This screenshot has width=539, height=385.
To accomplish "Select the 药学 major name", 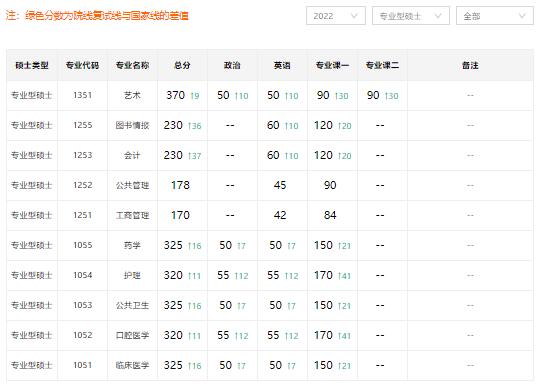I will [x=132, y=245].
